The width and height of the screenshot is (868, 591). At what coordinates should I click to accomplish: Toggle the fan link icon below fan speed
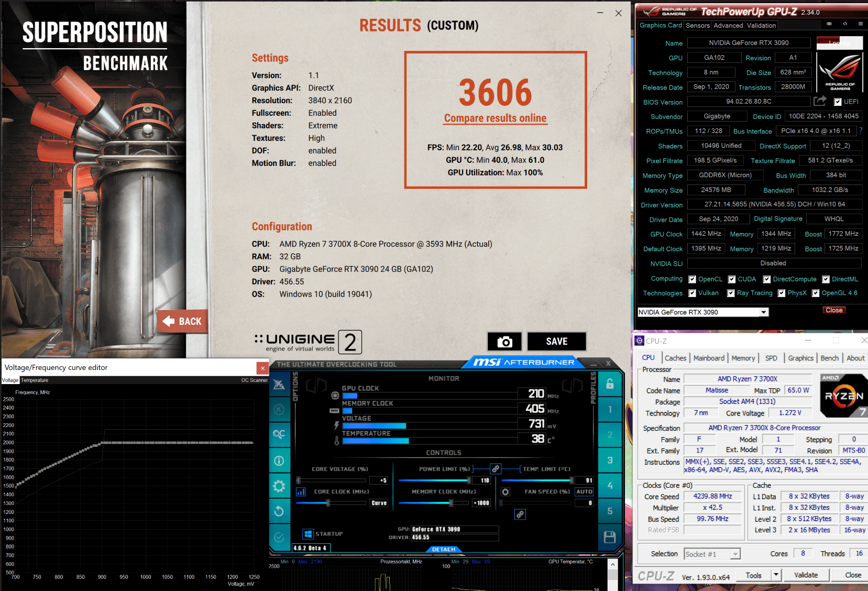(x=520, y=515)
